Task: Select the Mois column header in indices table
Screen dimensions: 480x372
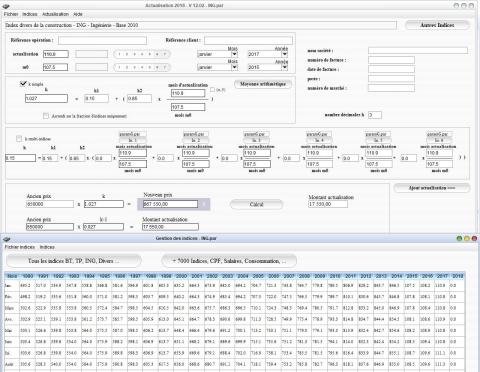Action: coord(12,276)
